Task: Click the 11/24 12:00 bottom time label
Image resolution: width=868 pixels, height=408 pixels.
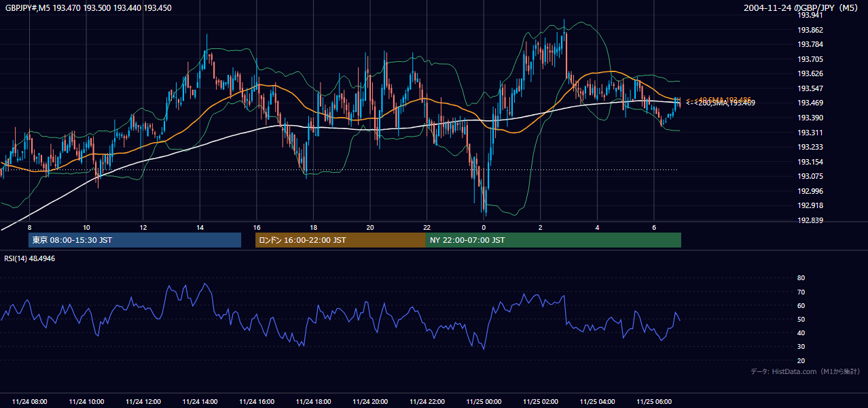Action: (143, 402)
